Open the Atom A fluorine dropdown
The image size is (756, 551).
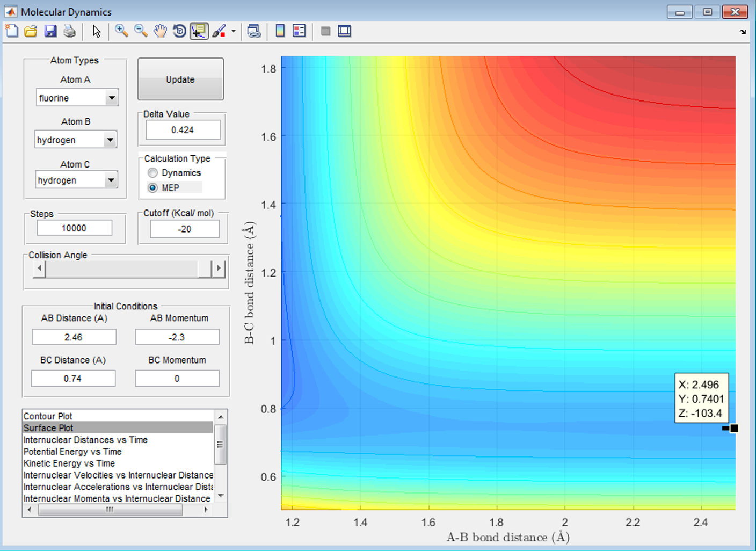pyautogui.click(x=111, y=98)
